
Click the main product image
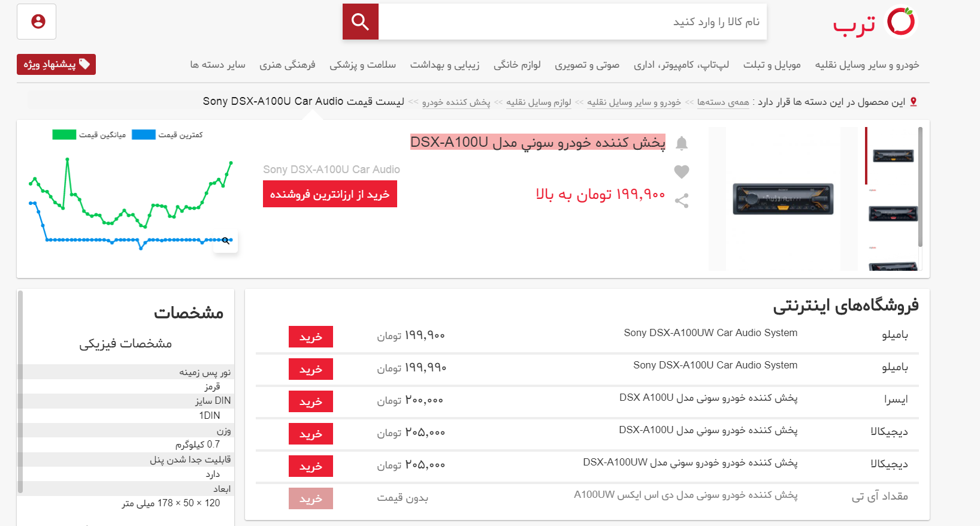[x=783, y=199]
